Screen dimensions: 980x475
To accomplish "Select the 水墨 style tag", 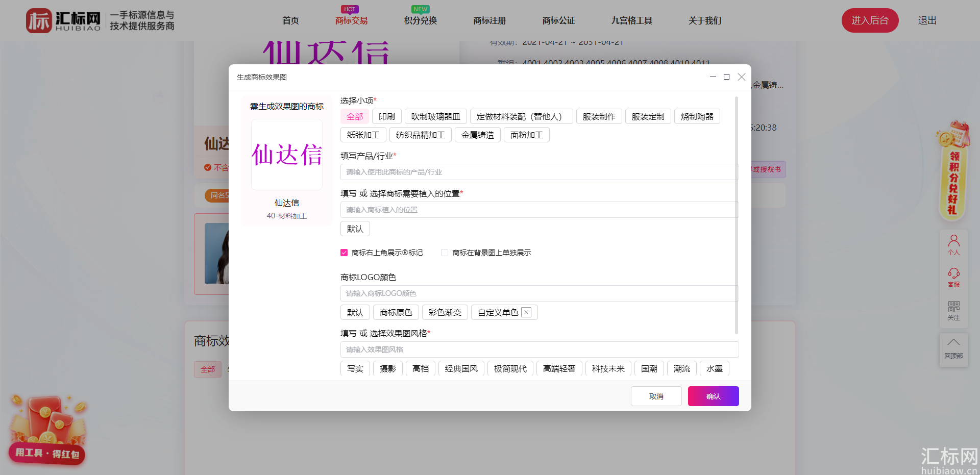I will (x=715, y=368).
